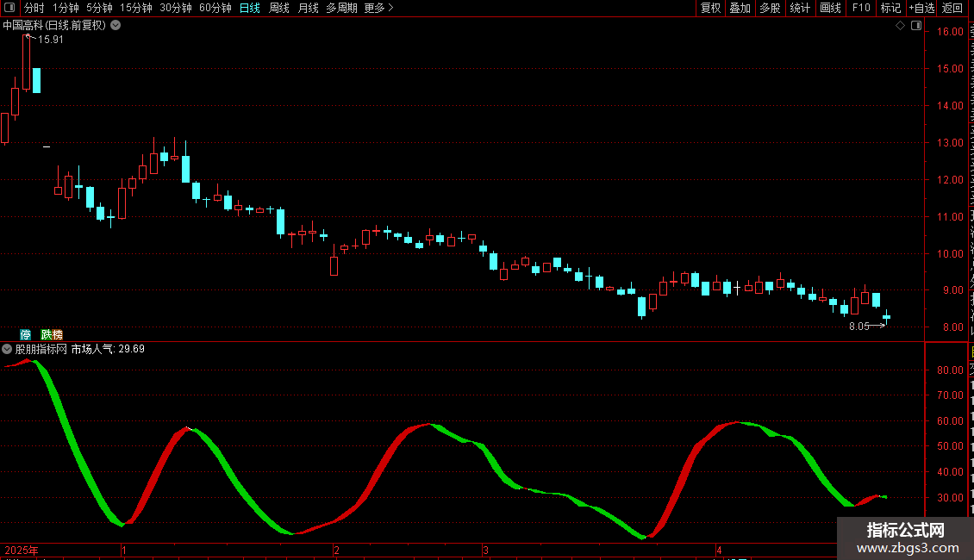Click the diamond icon in chart corner
The width and height of the screenshot is (974, 560).
point(900,26)
